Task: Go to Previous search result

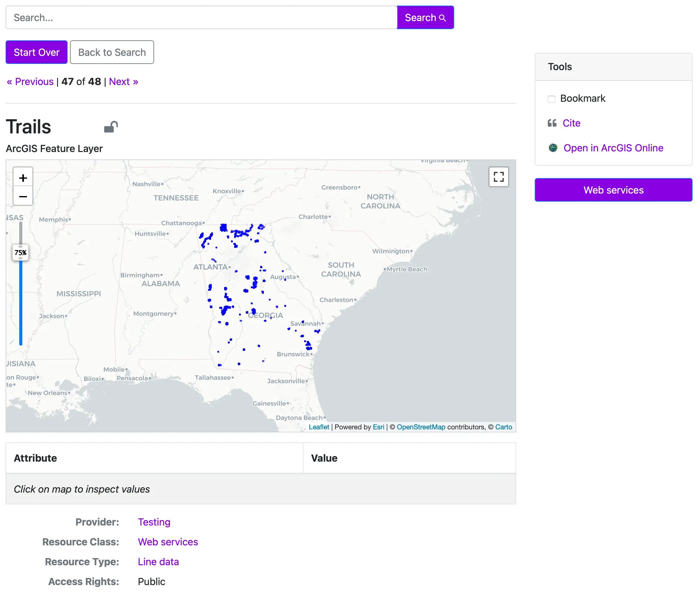Action: (x=30, y=82)
